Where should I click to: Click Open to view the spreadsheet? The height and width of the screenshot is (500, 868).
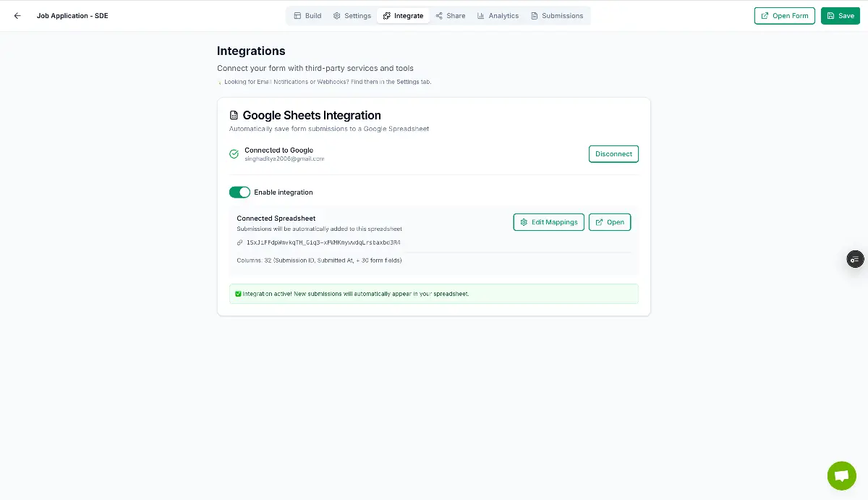coord(610,222)
